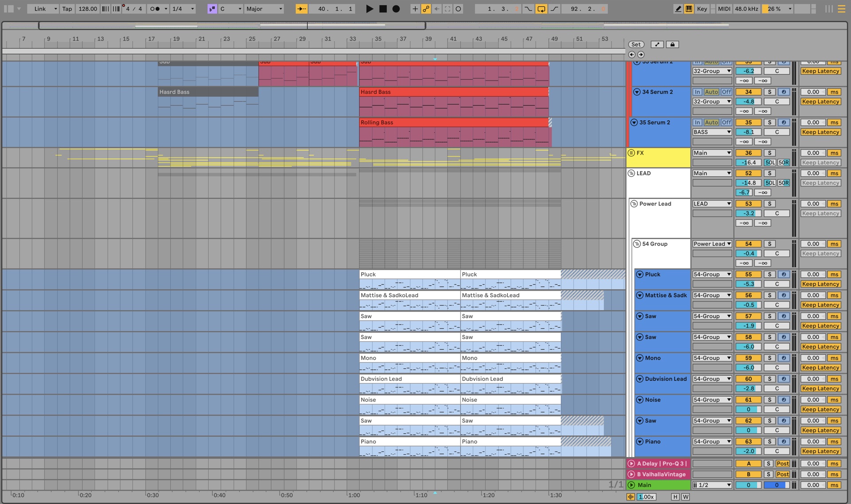Click the W optimize width button
851x504 pixels.
click(686, 497)
